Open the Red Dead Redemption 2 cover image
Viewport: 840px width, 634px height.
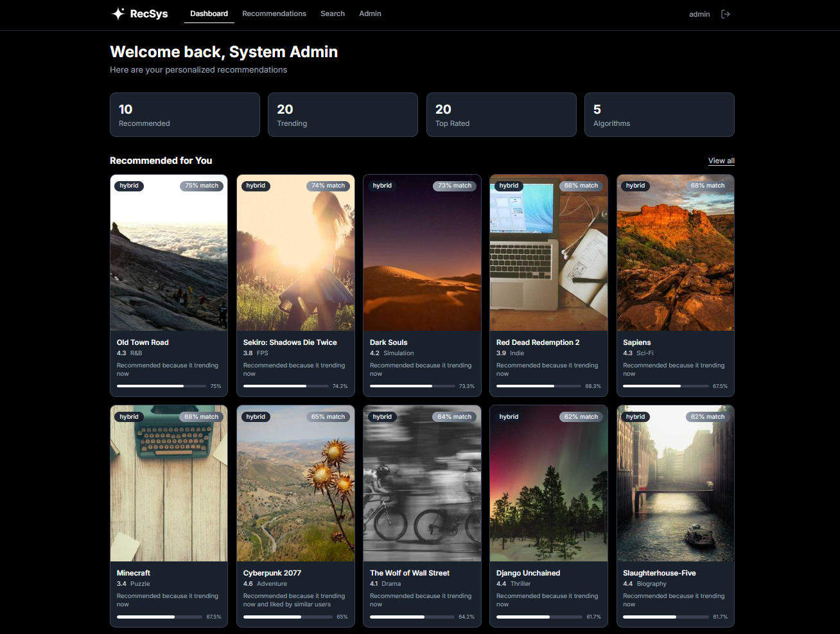pyautogui.click(x=548, y=252)
